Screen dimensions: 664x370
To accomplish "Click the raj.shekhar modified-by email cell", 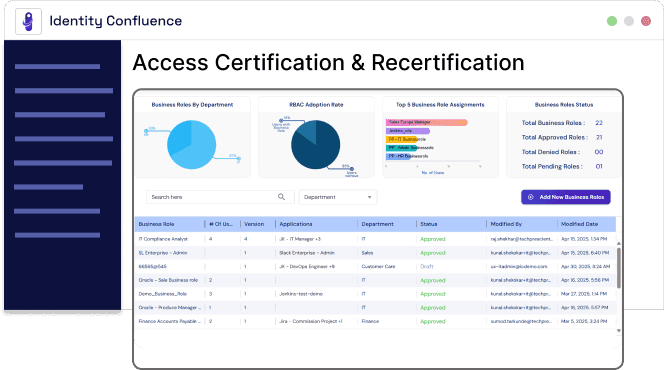I will (522, 239).
